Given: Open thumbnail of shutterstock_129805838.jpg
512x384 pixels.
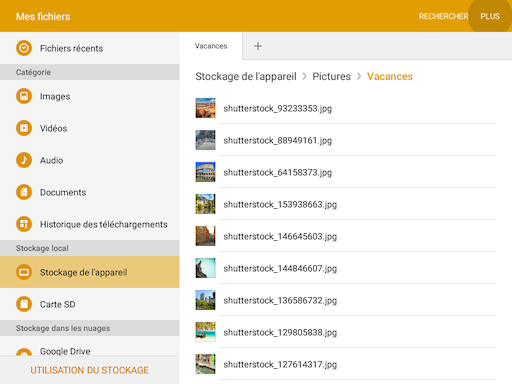Looking at the screenshot, I should (x=205, y=332).
